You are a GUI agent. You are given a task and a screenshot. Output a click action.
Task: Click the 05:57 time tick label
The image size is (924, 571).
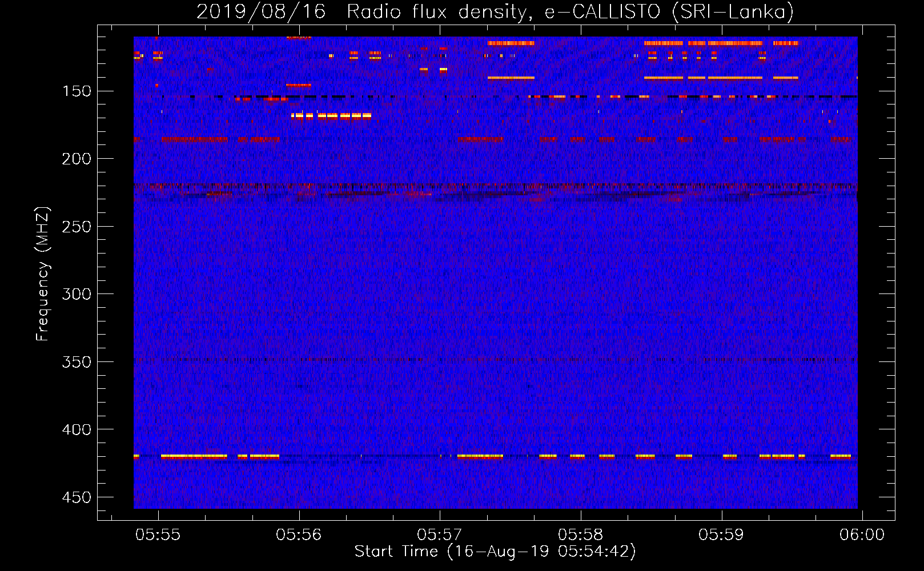coord(440,534)
